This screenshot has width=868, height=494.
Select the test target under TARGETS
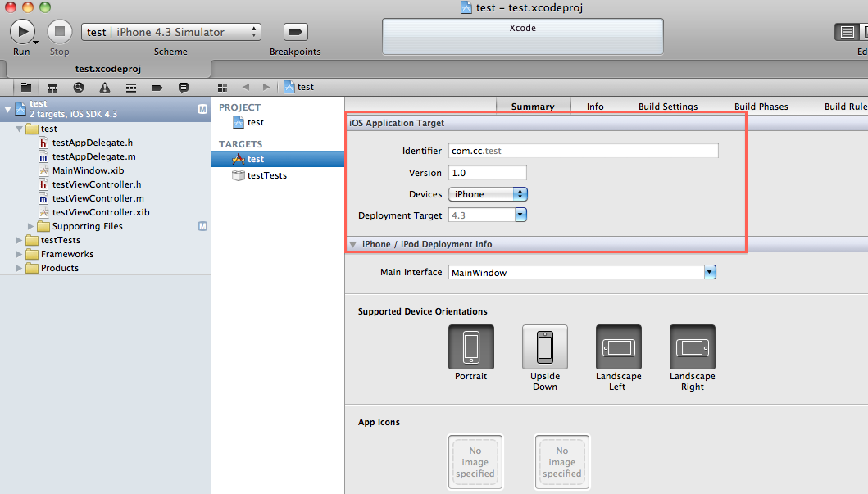(278, 159)
